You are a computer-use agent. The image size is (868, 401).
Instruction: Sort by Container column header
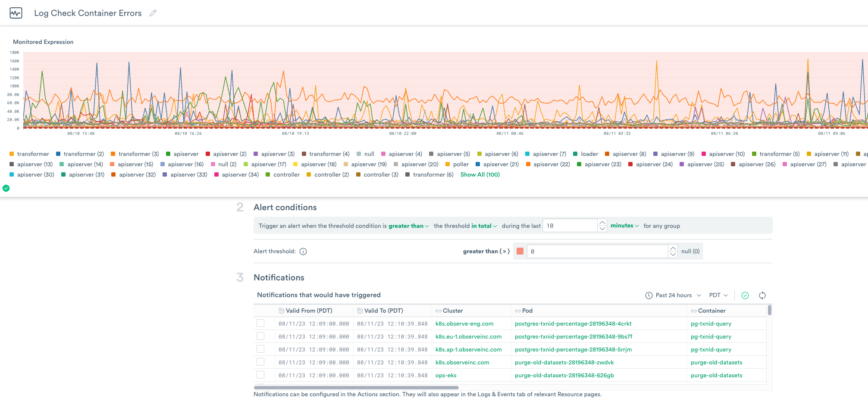[x=712, y=311]
